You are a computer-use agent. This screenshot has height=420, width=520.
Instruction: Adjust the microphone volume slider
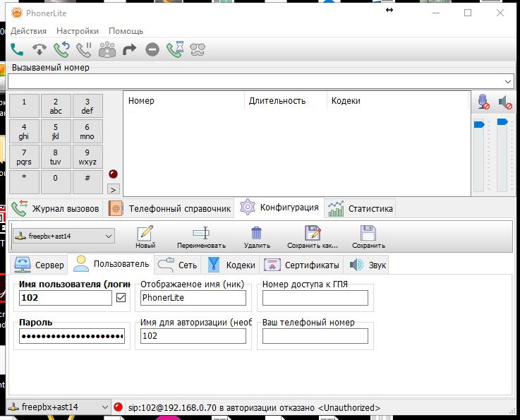pos(479,125)
